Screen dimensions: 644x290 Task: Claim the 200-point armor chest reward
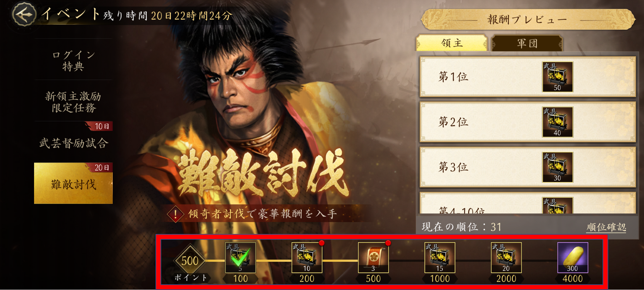tap(307, 258)
